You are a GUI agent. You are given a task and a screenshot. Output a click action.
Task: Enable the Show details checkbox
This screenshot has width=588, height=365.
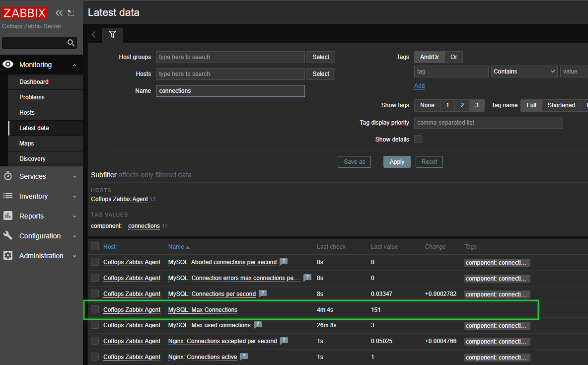click(x=418, y=140)
